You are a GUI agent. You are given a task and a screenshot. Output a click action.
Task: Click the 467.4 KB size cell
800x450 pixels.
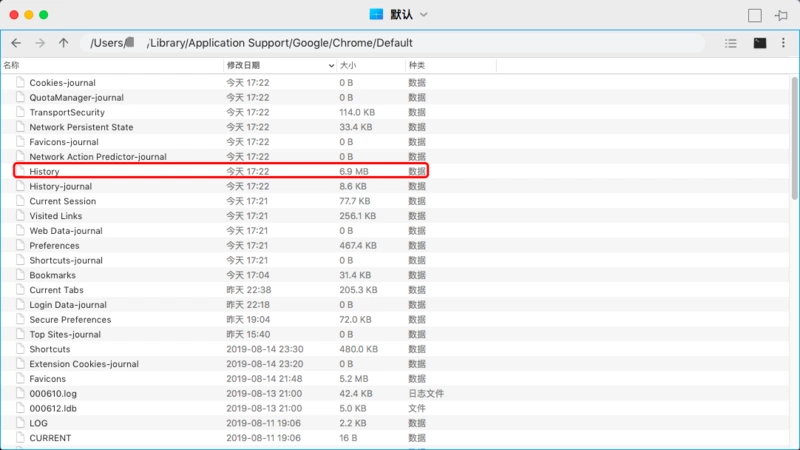pyautogui.click(x=358, y=245)
